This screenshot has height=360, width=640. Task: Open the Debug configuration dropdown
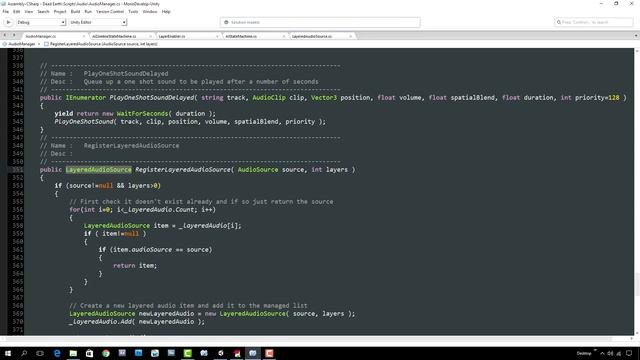[40, 22]
